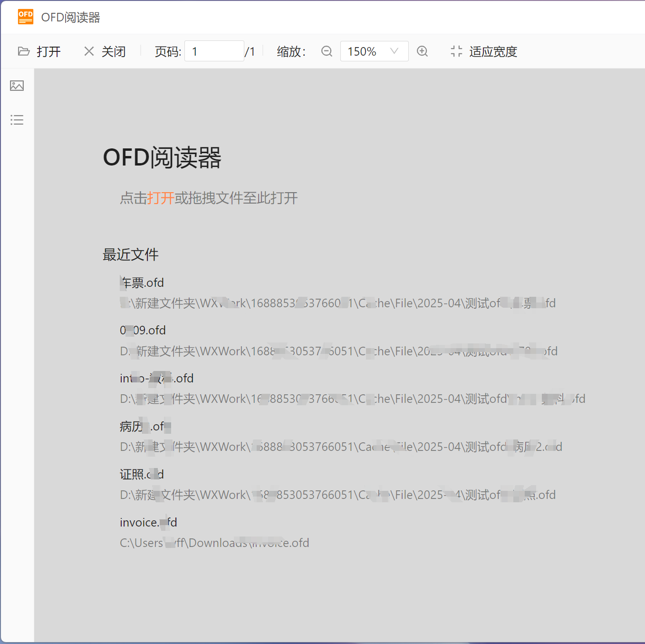Open the intro recent file entry
The width and height of the screenshot is (645, 644).
156,378
